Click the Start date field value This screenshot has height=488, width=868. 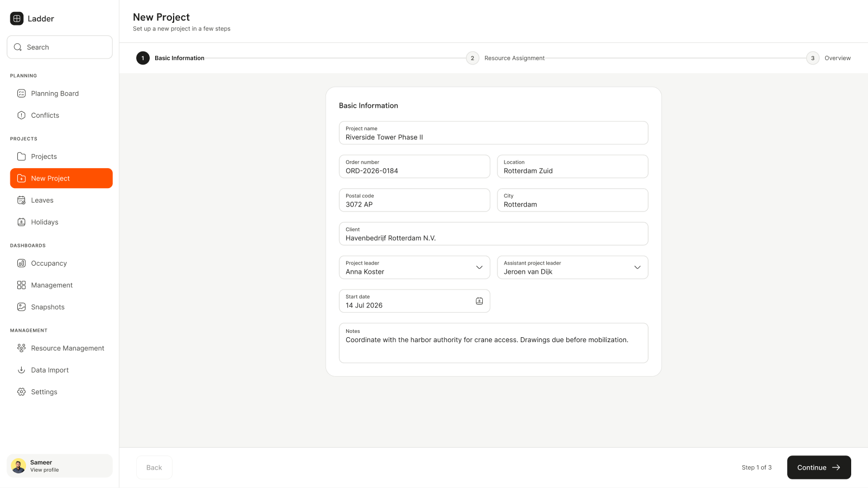[x=364, y=305]
